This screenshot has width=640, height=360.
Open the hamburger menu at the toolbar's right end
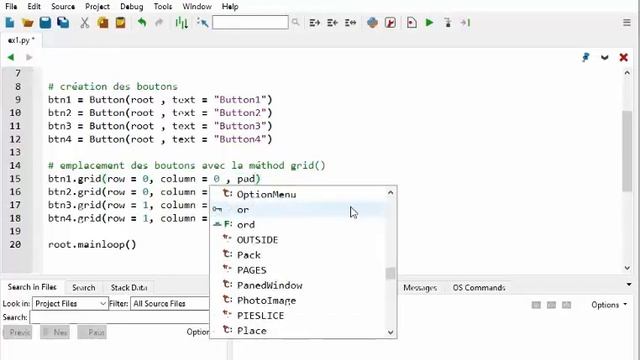tap(627, 22)
